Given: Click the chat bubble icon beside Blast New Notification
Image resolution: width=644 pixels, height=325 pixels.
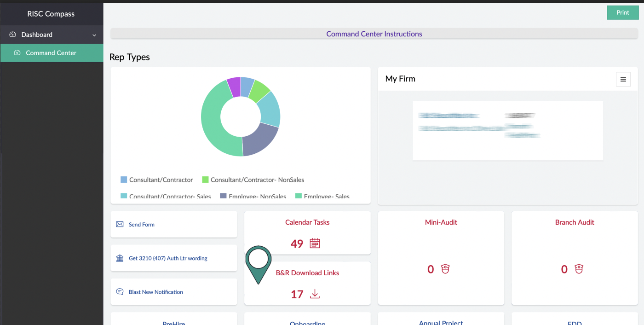Looking at the screenshot, I should click(120, 292).
